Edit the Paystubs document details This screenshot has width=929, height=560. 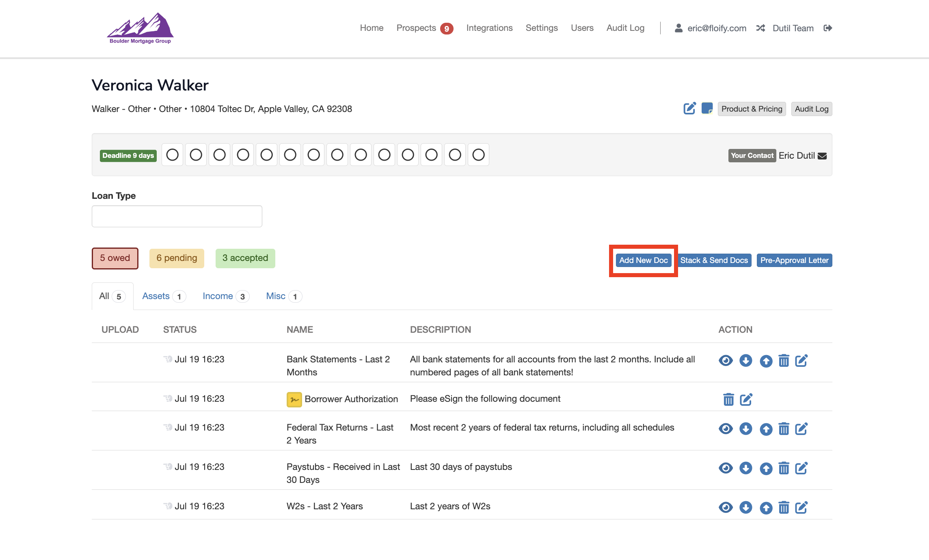[x=802, y=468]
